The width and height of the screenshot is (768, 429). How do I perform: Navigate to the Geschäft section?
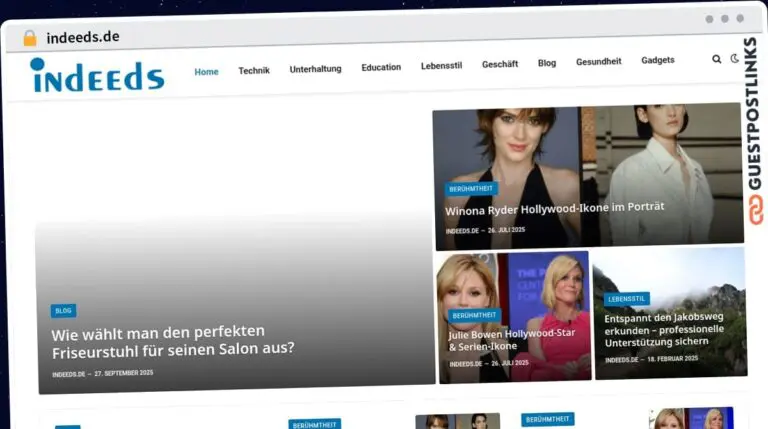click(x=500, y=64)
